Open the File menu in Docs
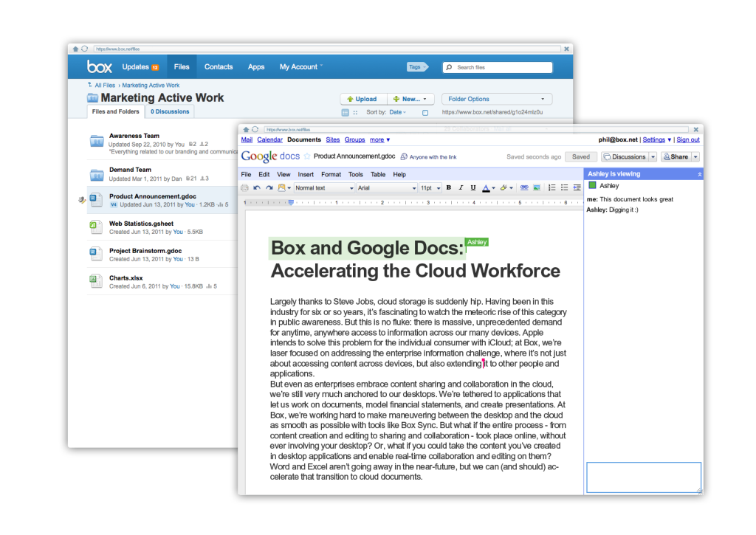Screen dimensions: 756x535 click(x=246, y=174)
